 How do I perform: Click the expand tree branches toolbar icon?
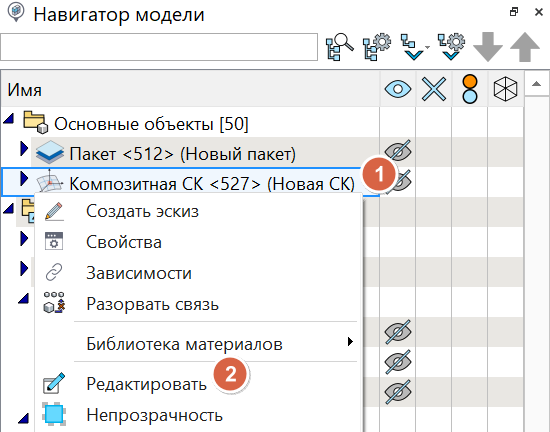[414, 47]
